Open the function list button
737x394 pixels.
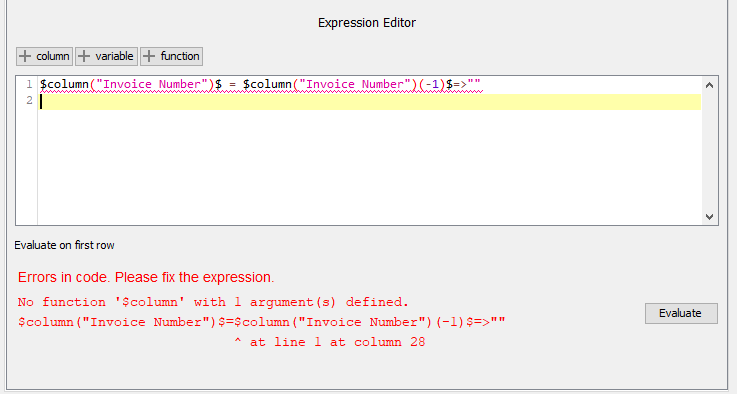pyautogui.click(x=172, y=56)
